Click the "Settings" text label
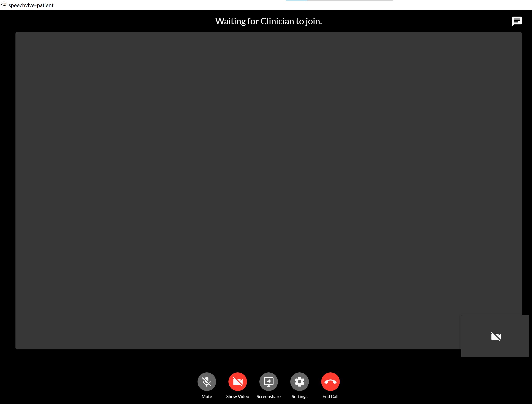 coord(299,396)
